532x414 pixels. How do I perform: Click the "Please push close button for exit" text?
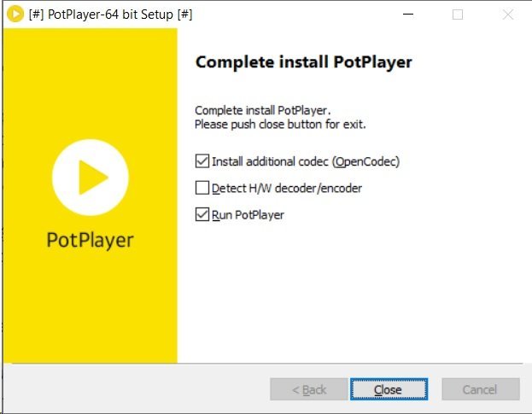[280, 124]
